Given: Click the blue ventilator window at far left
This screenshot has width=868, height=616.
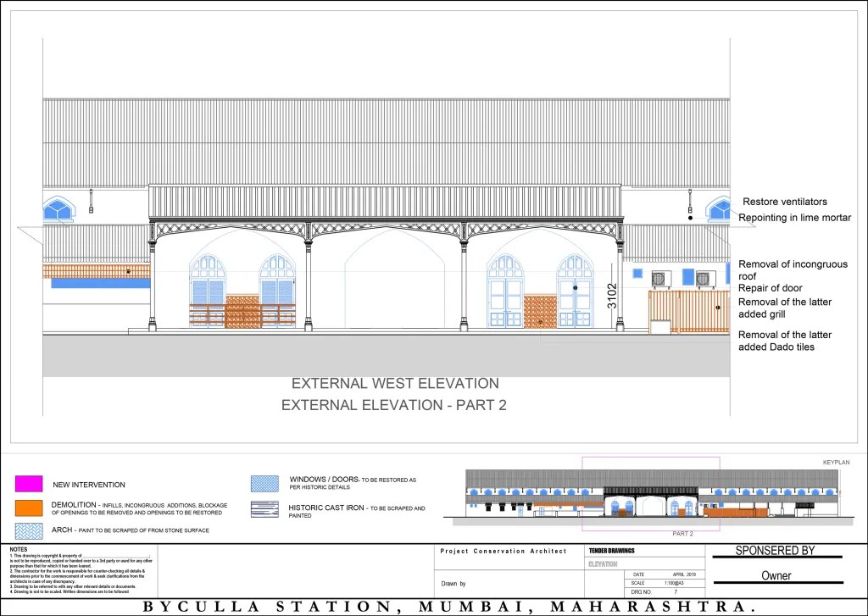Looking at the screenshot, I should 58,208.
